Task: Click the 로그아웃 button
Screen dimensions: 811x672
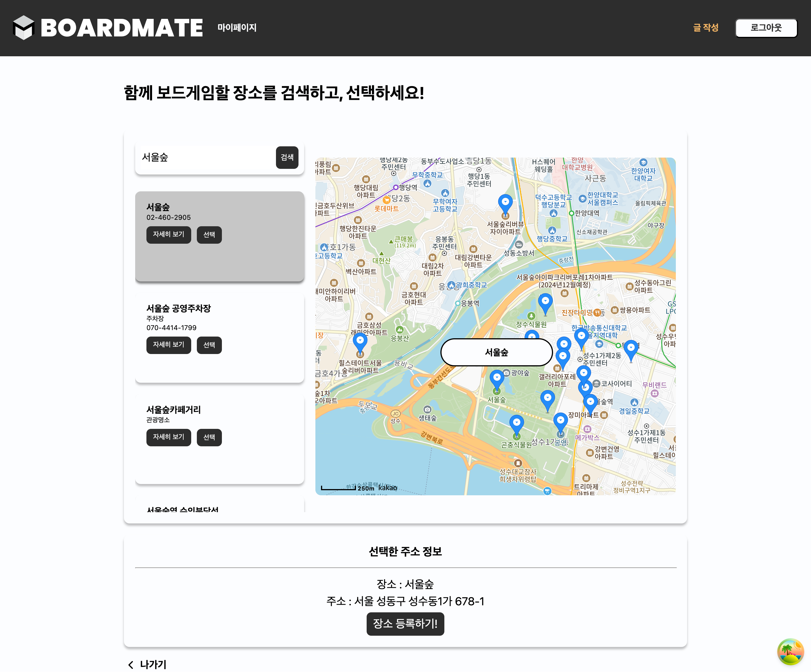Action: (x=766, y=27)
